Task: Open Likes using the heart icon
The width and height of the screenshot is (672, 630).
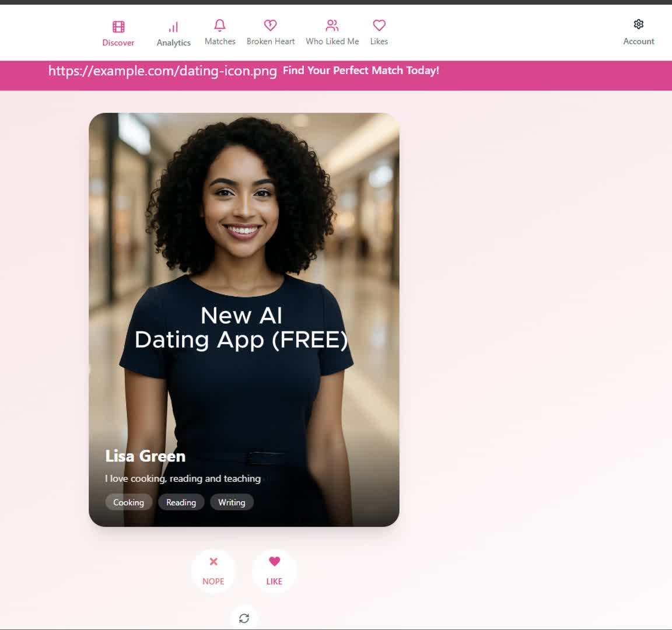Action: [x=379, y=25]
